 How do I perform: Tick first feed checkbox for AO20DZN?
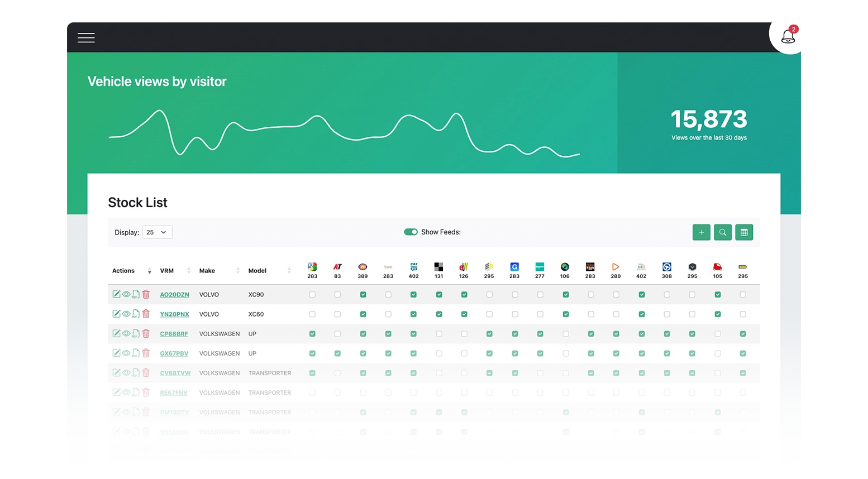tap(312, 295)
